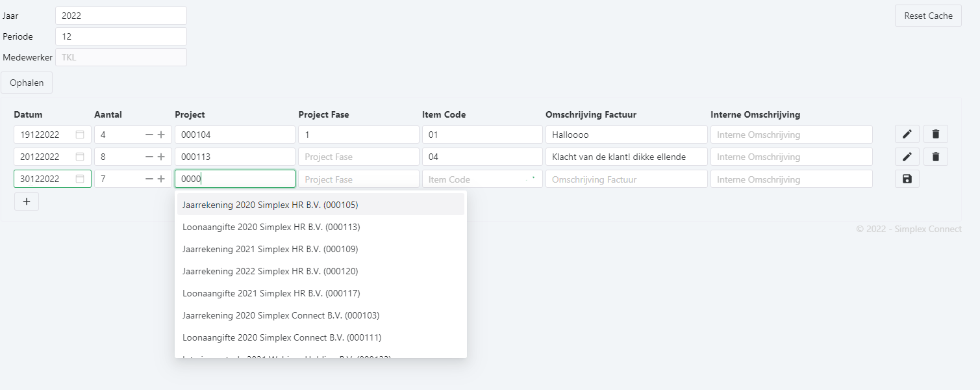The height and width of the screenshot is (390, 980).
Task: Add a new row with the plus button
Action: click(27, 201)
